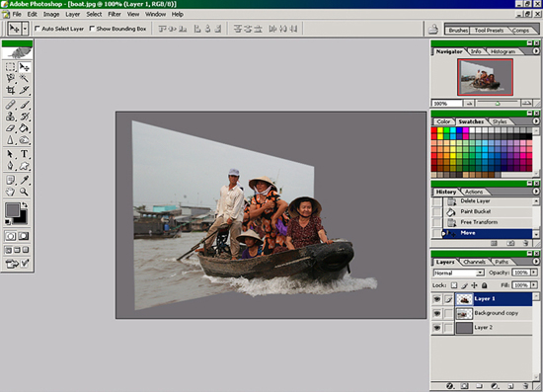
Task: Switch to the Channels tab
Action: pyautogui.click(x=474, y=262)
